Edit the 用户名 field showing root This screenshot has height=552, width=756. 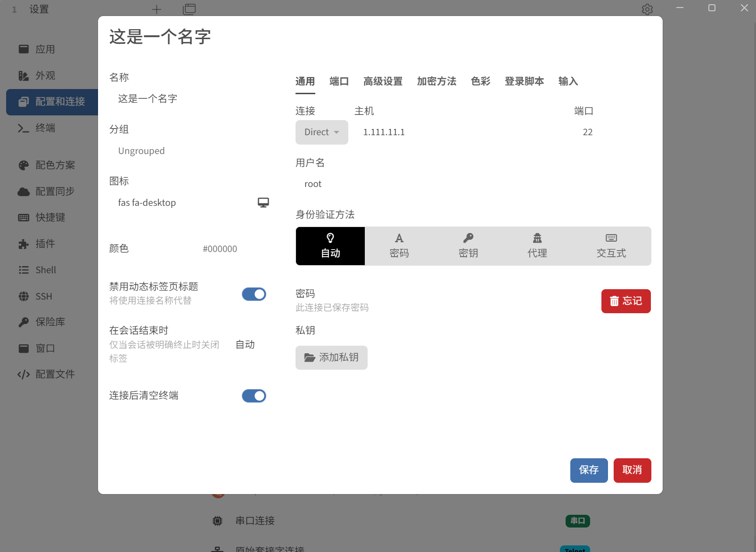[473, 184]
